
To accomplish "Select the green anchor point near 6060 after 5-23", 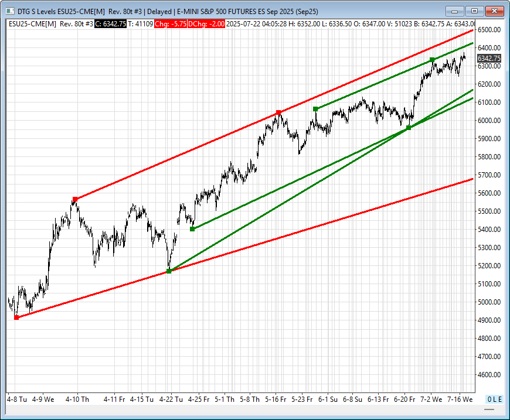I will coord(315,109).
